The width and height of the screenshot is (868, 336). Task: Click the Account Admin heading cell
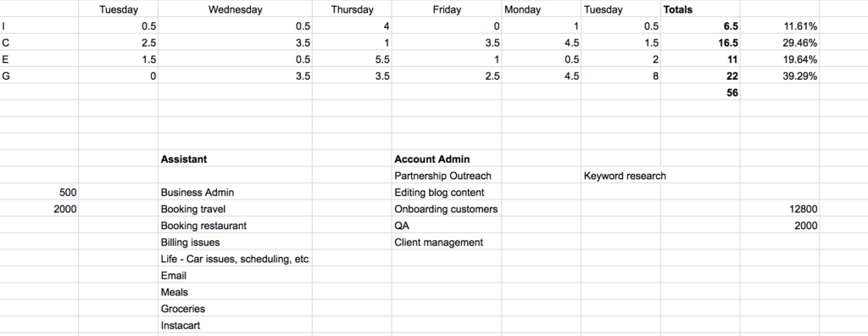point(446,160)
